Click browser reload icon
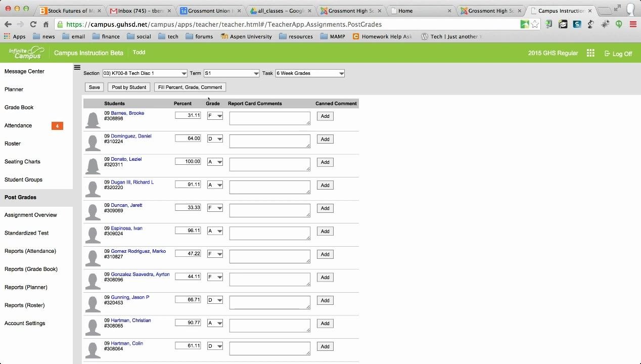 [33, 24]
